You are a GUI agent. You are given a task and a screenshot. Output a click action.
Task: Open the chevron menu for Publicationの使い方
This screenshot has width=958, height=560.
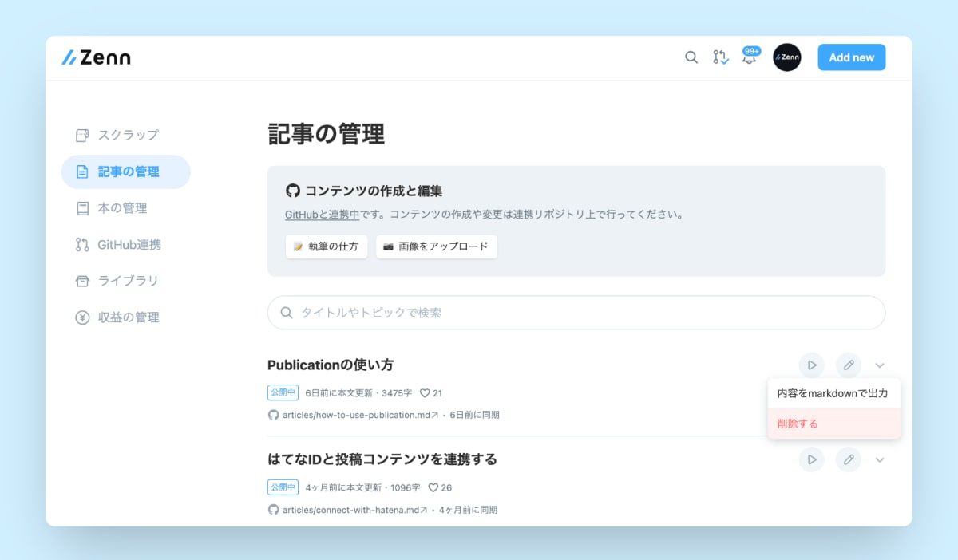pos(880,365)
